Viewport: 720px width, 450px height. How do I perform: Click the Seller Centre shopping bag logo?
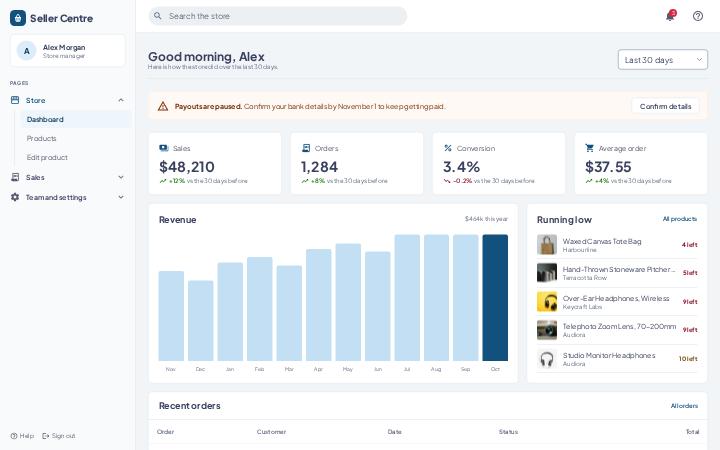point(17,18)
